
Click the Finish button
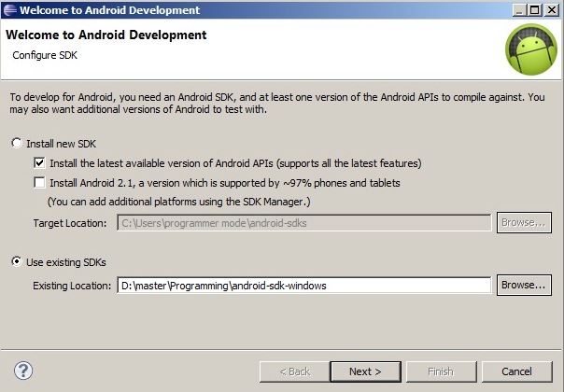441,371
